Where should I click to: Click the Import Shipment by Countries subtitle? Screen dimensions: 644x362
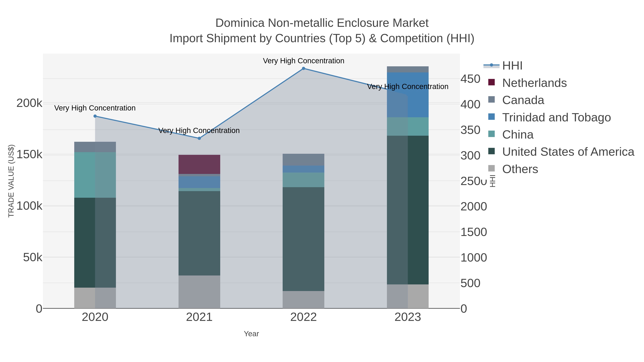point(322,38)
